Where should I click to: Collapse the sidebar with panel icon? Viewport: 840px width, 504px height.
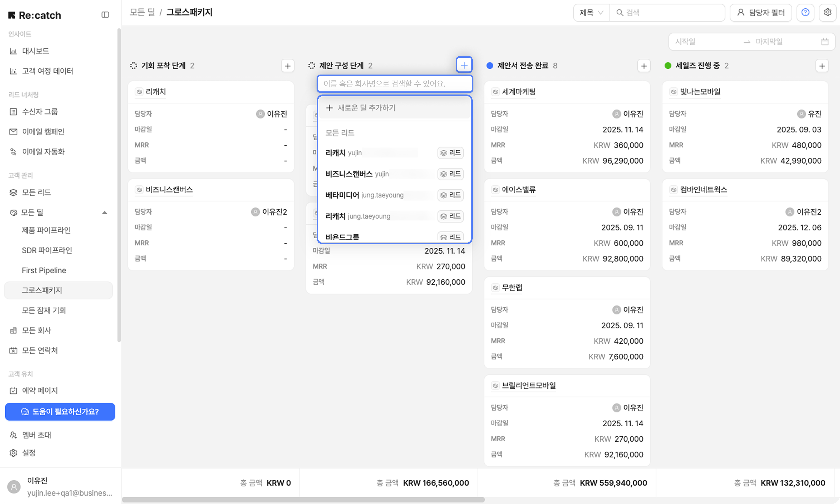pyautogui.click(x=105, y=15)
